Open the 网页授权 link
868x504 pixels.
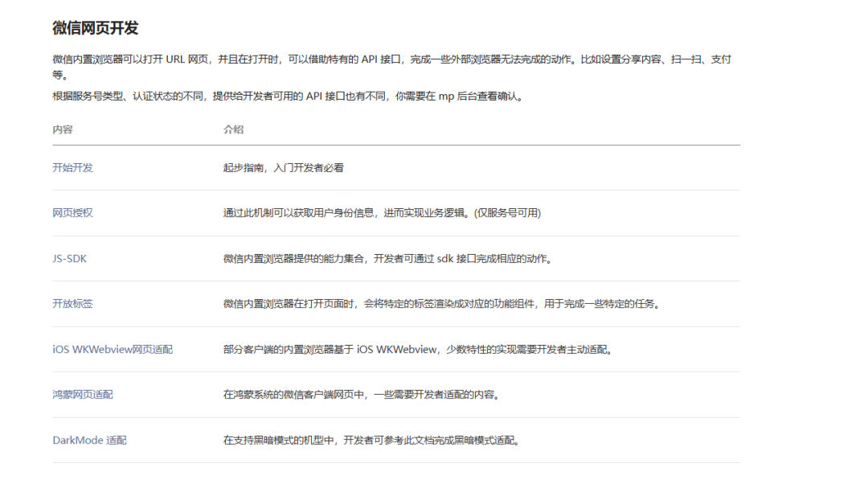point(72,213)
